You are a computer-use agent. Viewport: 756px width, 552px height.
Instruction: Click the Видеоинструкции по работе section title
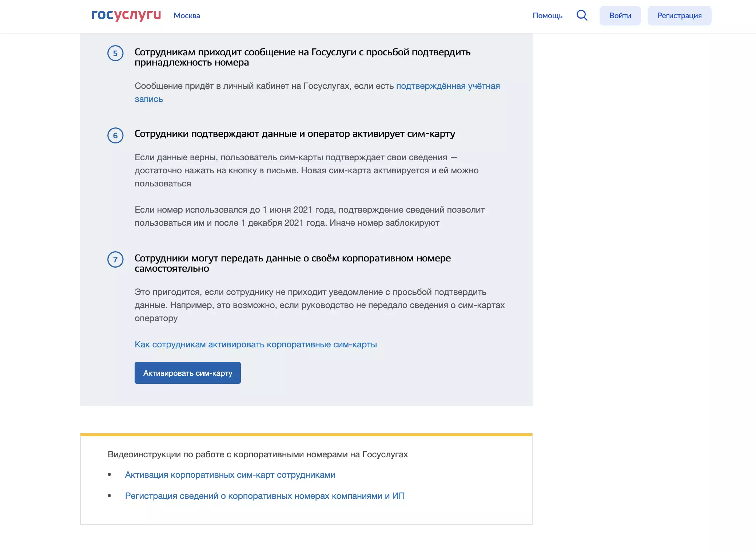coord(258,454)
